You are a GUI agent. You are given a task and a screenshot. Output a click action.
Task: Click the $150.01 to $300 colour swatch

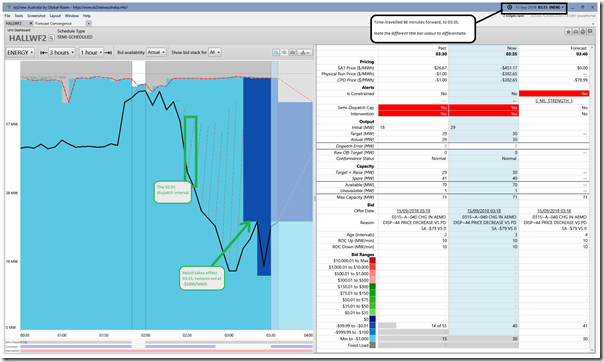coord(372,287)
